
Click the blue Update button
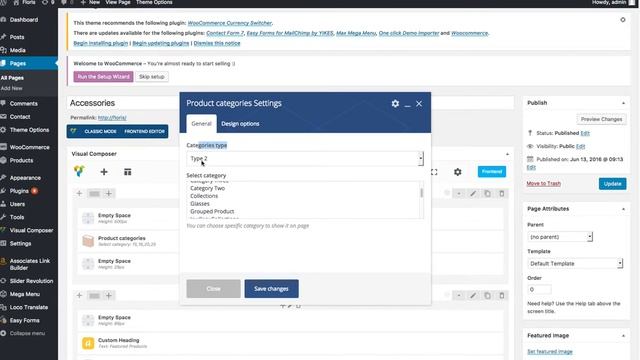[x=612, y=184]
